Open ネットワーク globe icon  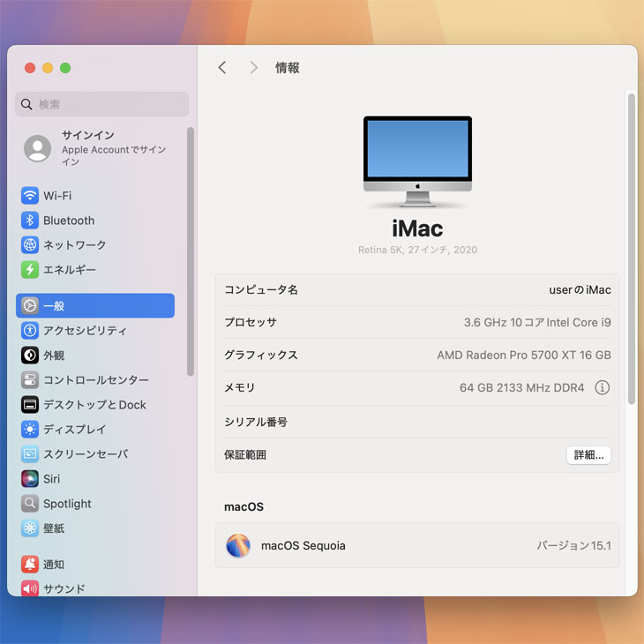30,245
